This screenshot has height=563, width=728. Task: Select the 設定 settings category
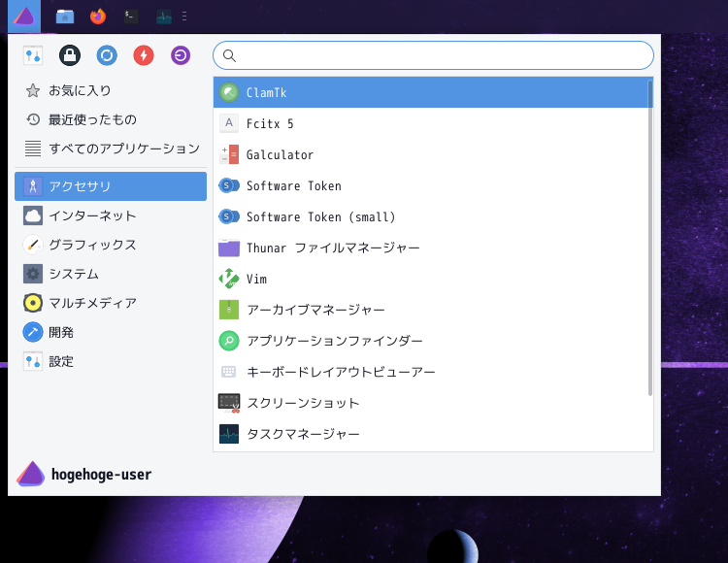click(x=111, y=361)
